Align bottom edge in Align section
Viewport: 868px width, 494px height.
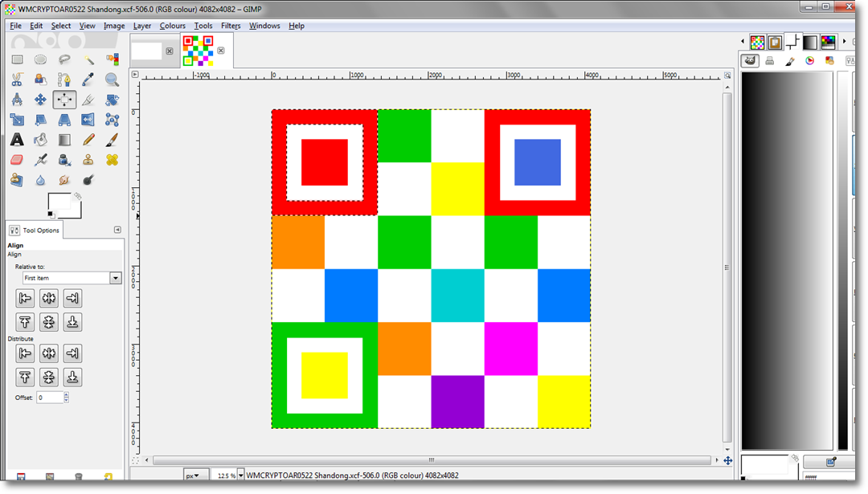tap(72, 322)
